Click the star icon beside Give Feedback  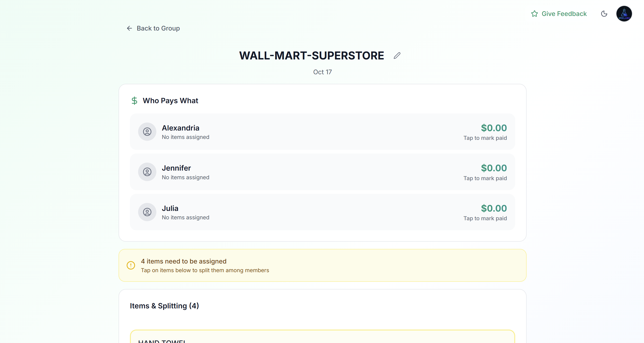pyautogui.click(x=535, y=14)
